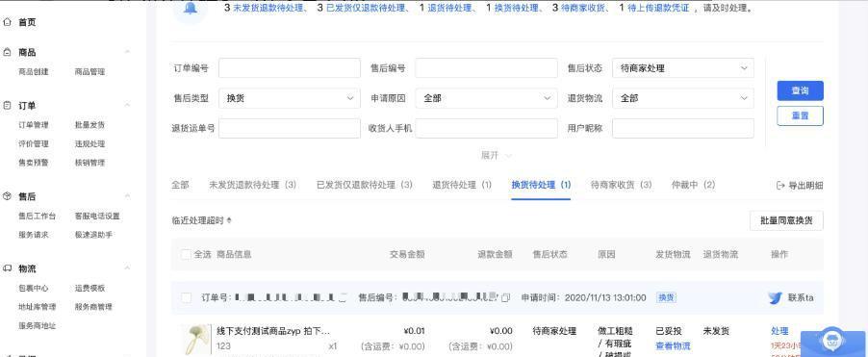Click the 商品 section icon in sidebar
868x357 pixels.
7,52
